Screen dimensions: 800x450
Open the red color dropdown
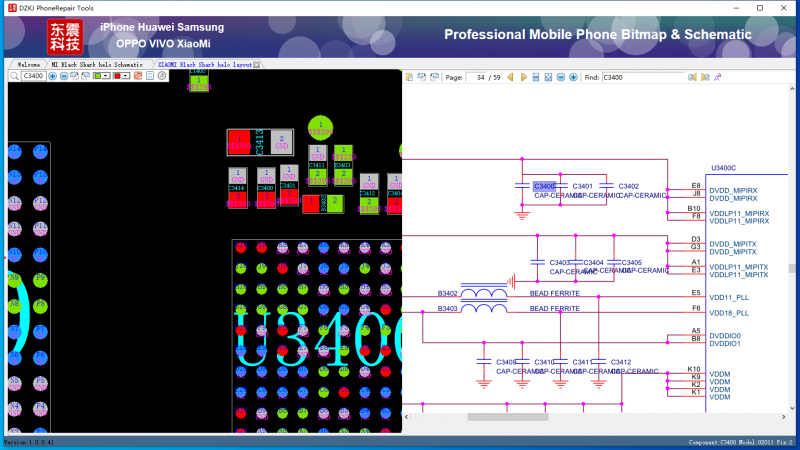[x=125, y=76]
